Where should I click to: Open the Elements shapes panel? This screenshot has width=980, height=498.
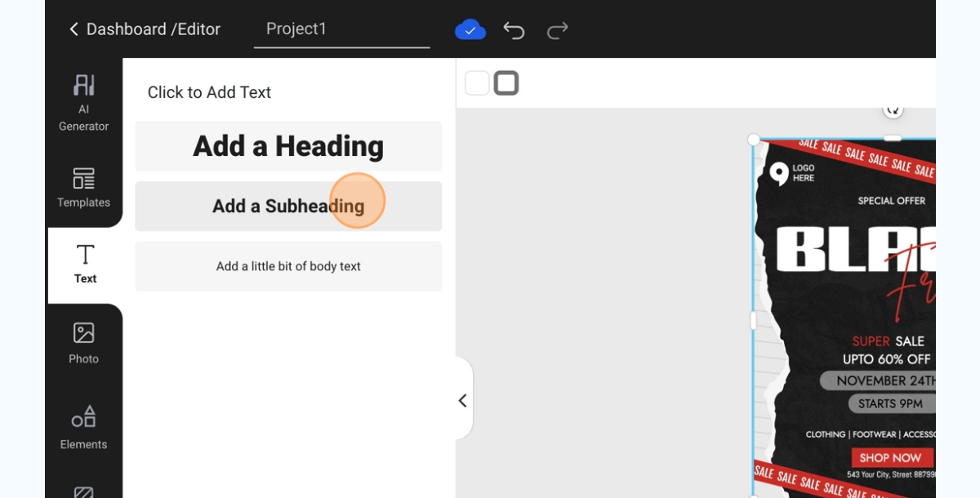coord(83,427)
